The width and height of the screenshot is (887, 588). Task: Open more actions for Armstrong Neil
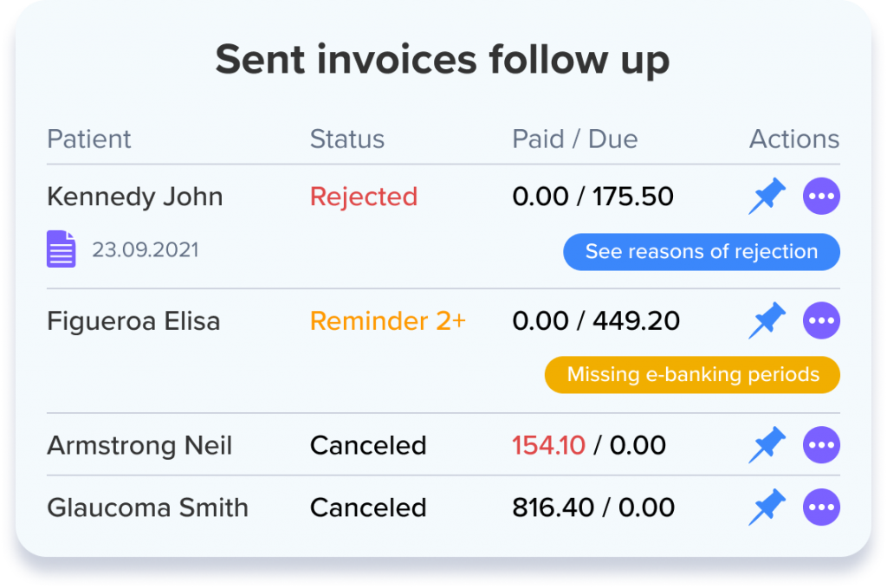821,445
